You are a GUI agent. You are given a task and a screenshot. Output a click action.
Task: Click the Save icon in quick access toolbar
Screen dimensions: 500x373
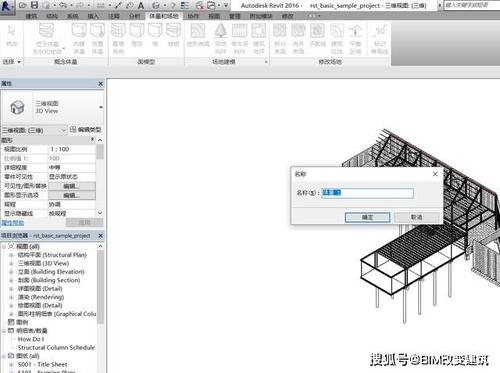[x=34, y=5]
